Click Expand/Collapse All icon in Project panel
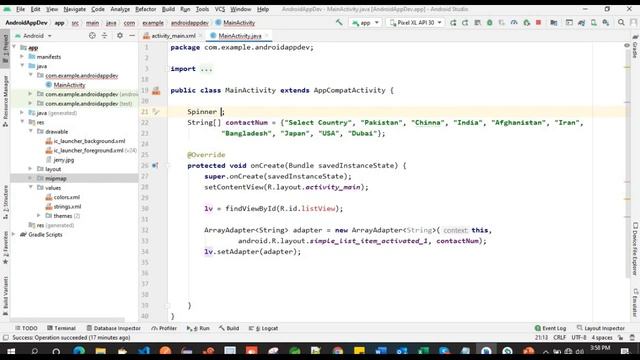Viewport: 640px width, 360px height. (104, 36)
